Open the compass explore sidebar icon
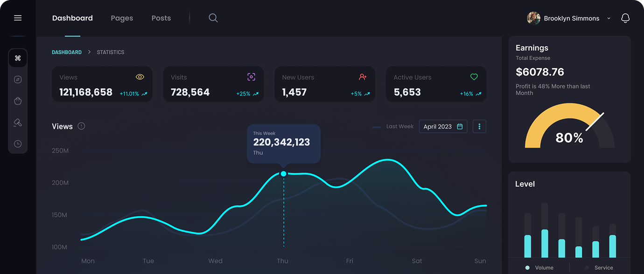The height and width of the screenshot is (274, 644). (x=18, y=80)
